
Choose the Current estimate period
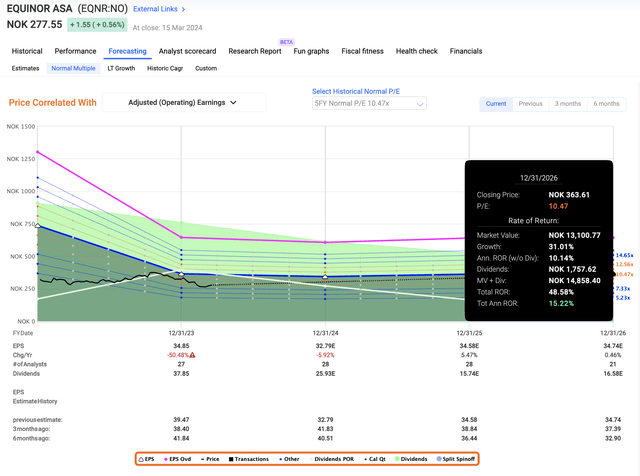pos(496,104)
